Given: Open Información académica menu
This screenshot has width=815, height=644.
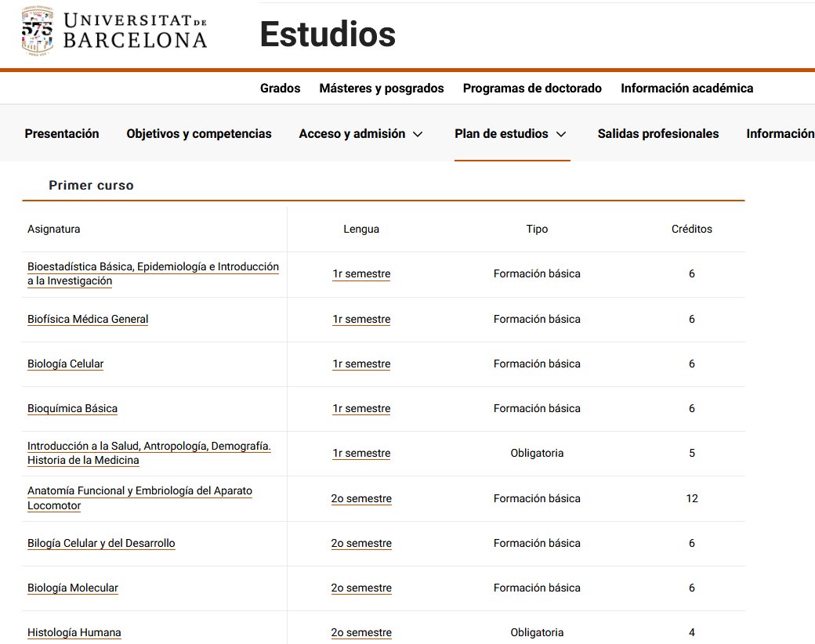Looking at the screenshot, I should tap(686, 89).
